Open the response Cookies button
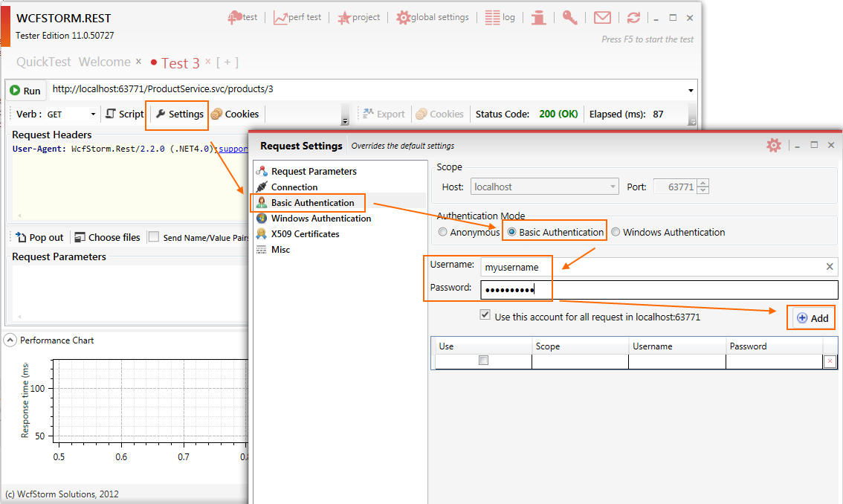 439,114
